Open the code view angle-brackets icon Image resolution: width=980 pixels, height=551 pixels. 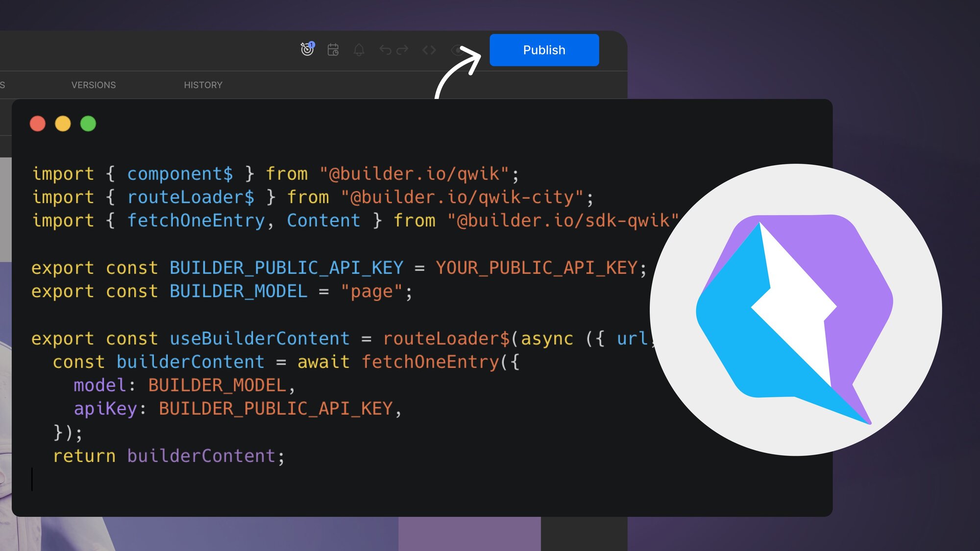click(429, 50)
